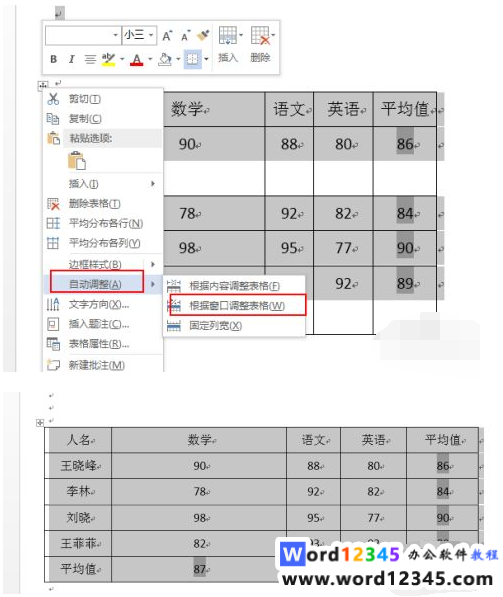Choose 插入题注(C)... entry
The width and height of the screenshot is (503, 597).
[x=99, y=324]
